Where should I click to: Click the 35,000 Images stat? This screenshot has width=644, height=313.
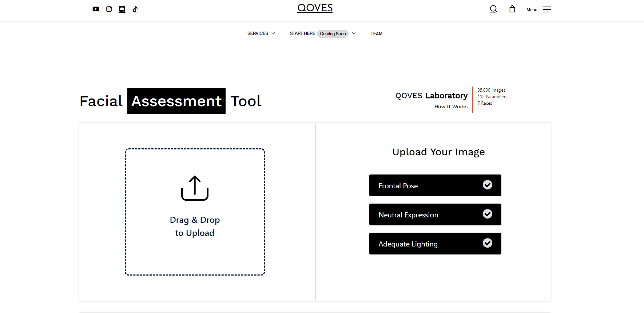(491, 90)
